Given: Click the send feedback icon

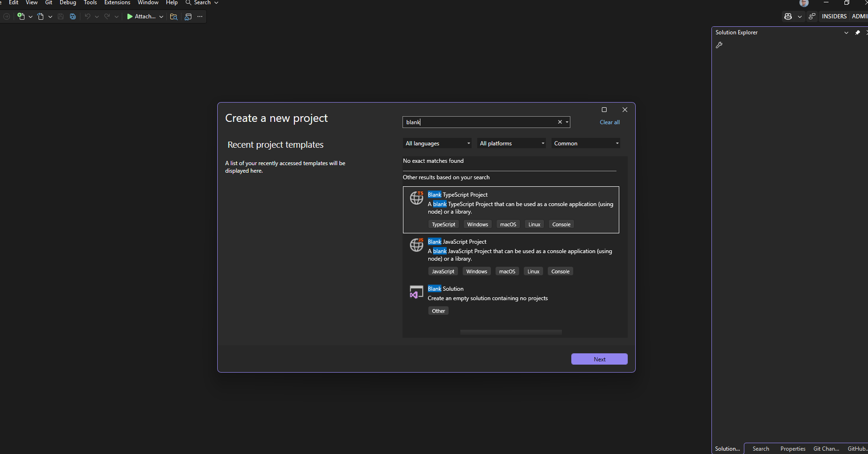Looking at the screenshot, I should pyautogui.click(x=812, y=16).
